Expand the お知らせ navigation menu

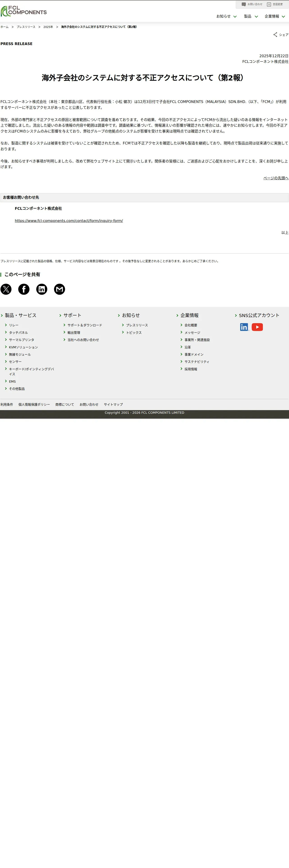click(226, 16)
